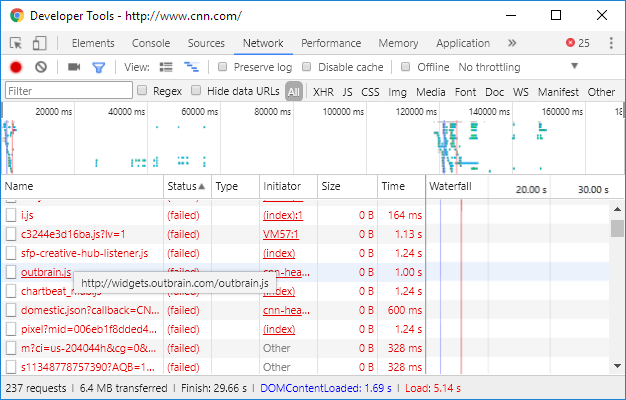Filter requests by Other
This screenshot has width=626, height=400.
pyautogui.click(x=601, y=92)
